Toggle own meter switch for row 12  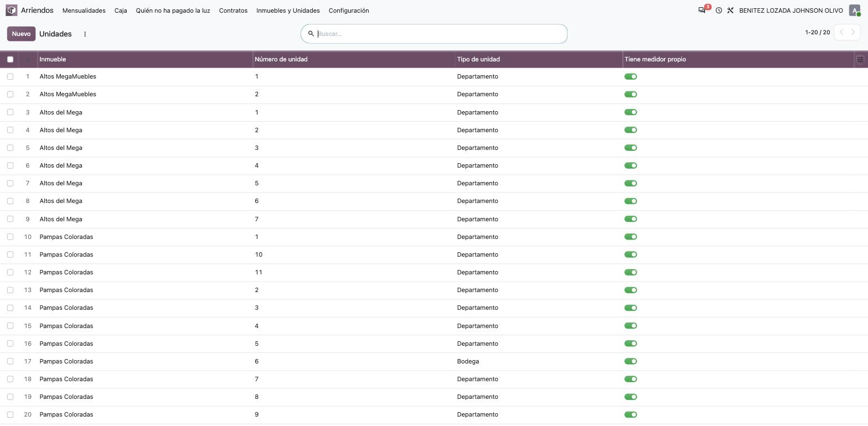pyautogui.click(x=631, y=272)
